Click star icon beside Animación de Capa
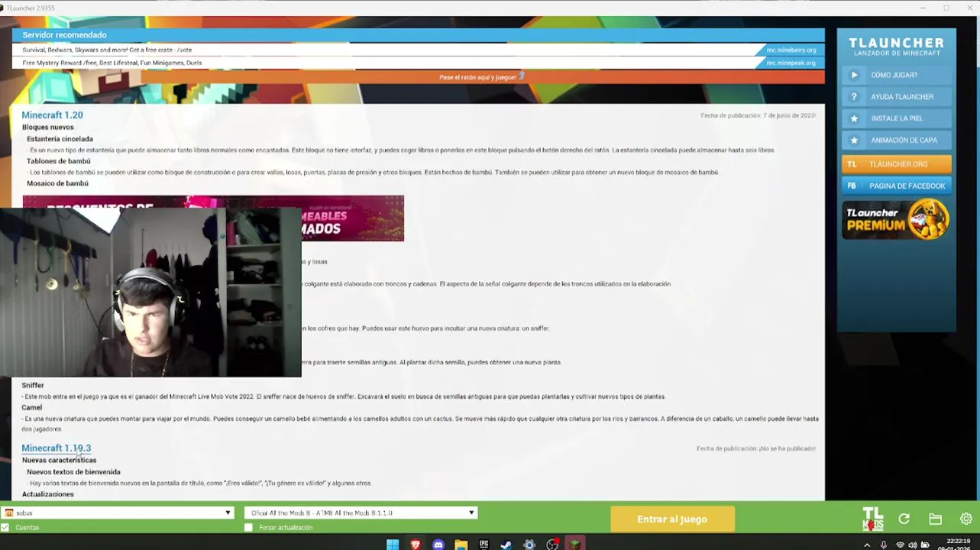Screen dimensions: 980x550 click(854, 141)
